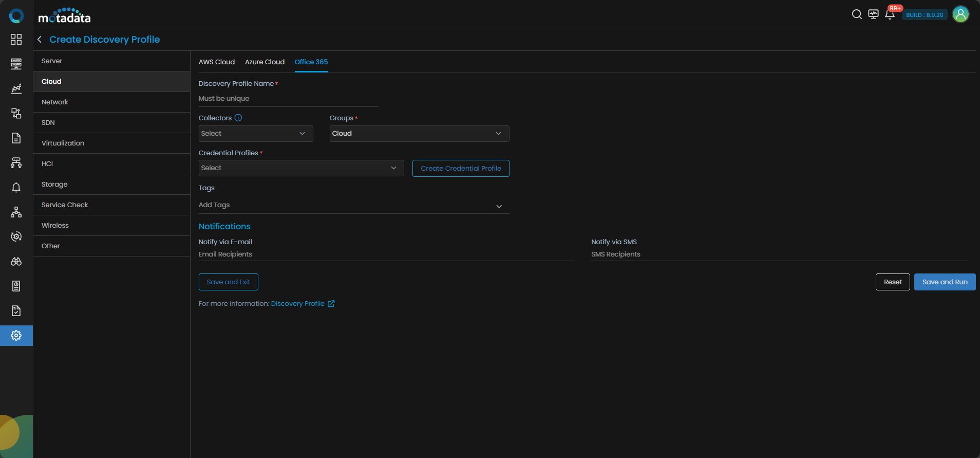Focus the Email Recipients field

[x=387, y=254]
